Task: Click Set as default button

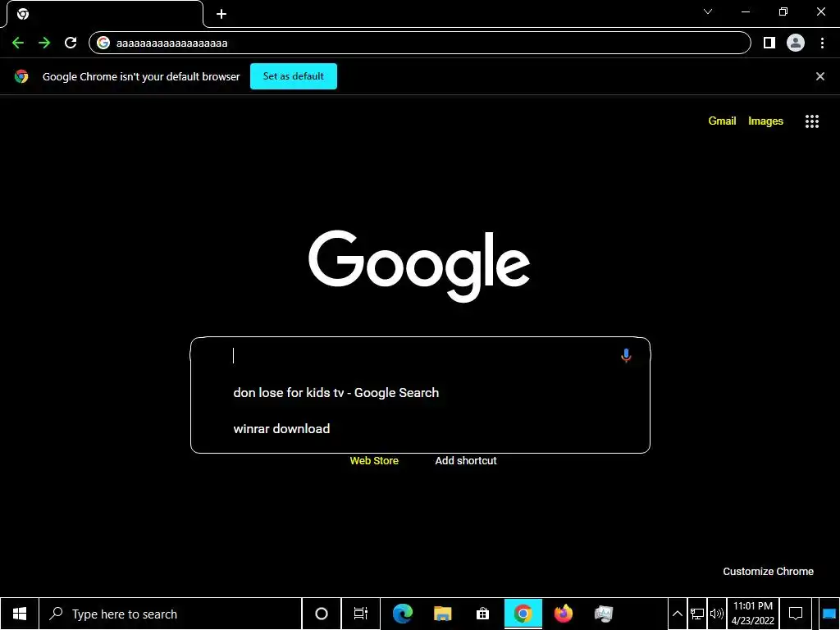Action: (x=294, y=76)
